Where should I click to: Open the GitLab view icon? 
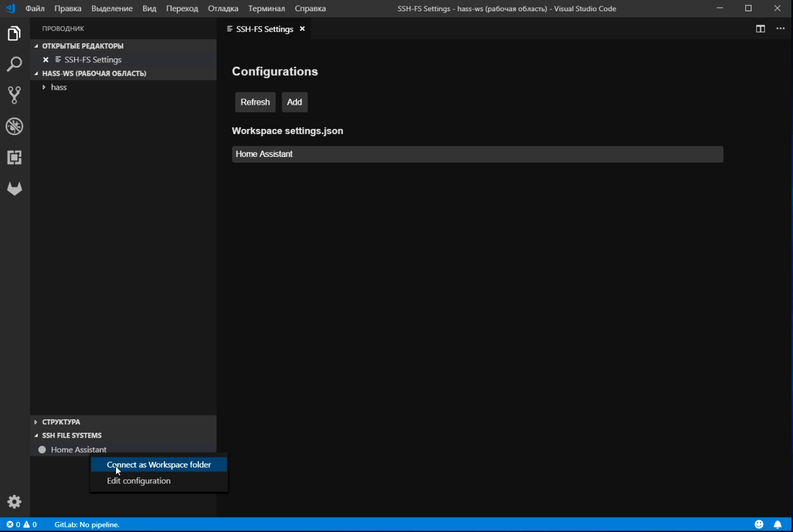(14, 188)
